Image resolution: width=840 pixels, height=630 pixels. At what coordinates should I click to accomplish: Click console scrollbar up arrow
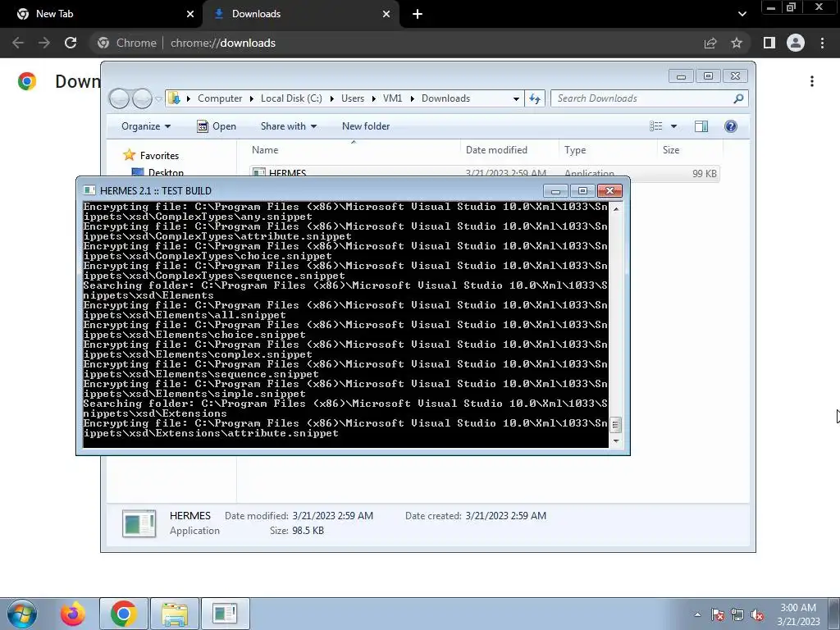tap(616, 209)
